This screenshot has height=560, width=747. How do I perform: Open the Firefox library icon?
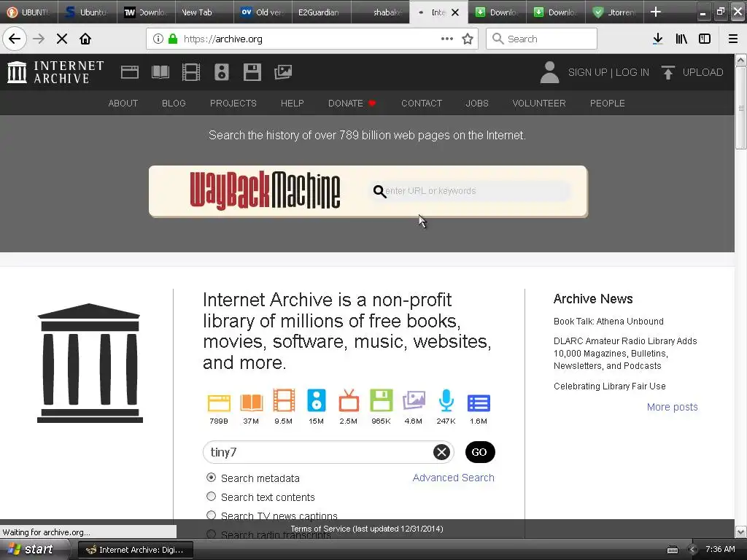point(681,39)
